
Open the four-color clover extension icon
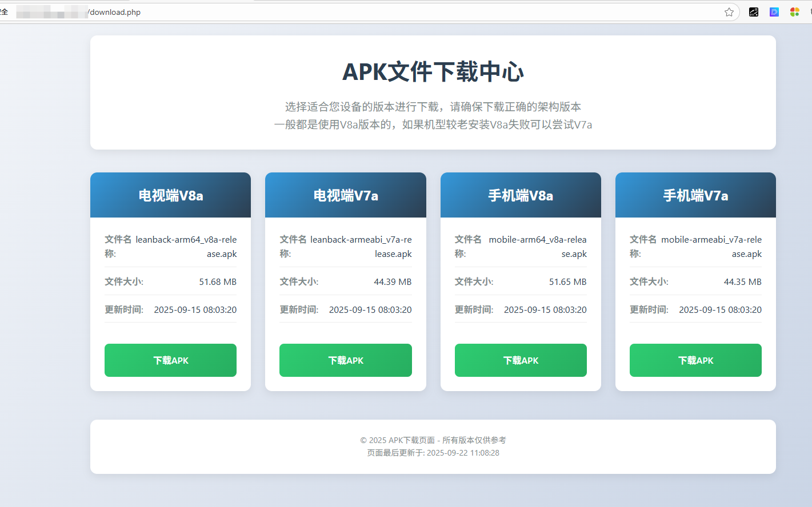click(x=794, y=12)
